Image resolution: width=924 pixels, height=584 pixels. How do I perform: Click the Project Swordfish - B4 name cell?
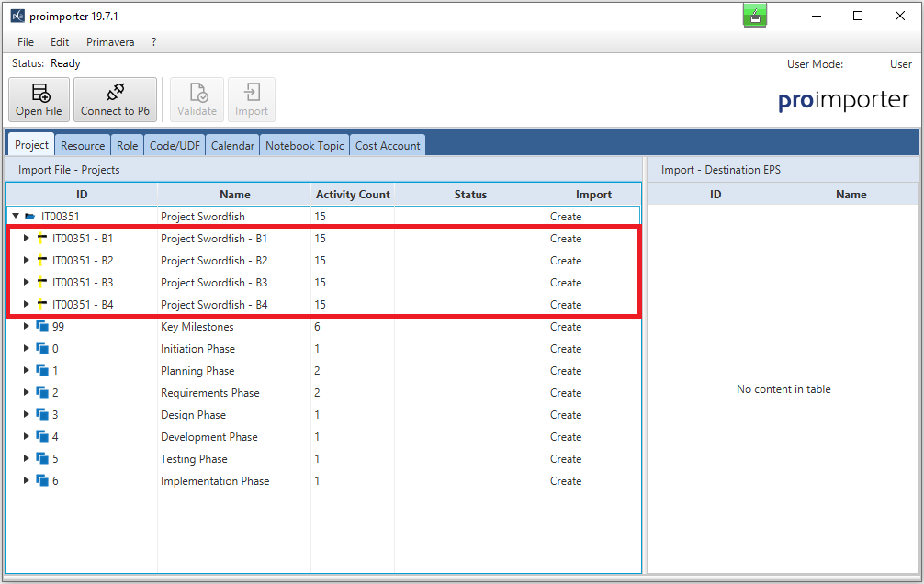pyautogui.click(x=234, y=305)
